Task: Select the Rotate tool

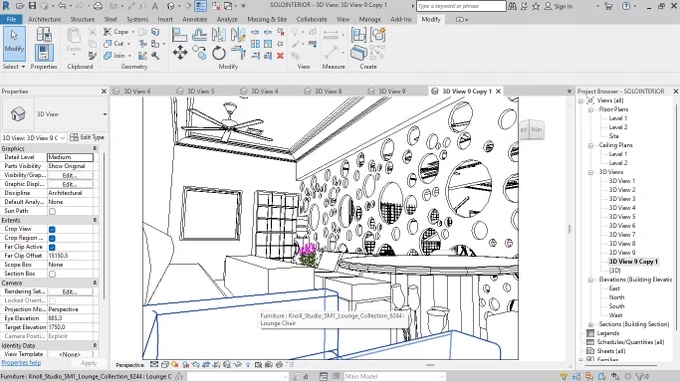Action: pyautogui.click(x=219, y=53)
